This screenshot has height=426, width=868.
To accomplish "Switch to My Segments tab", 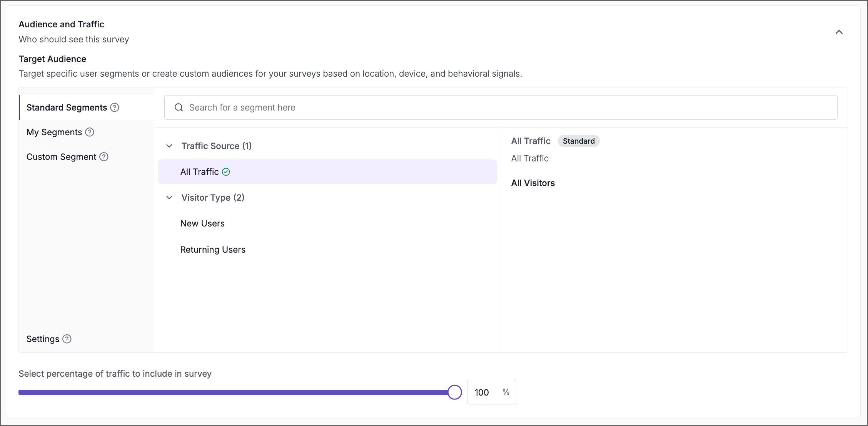I will click(x=54, y=132).
